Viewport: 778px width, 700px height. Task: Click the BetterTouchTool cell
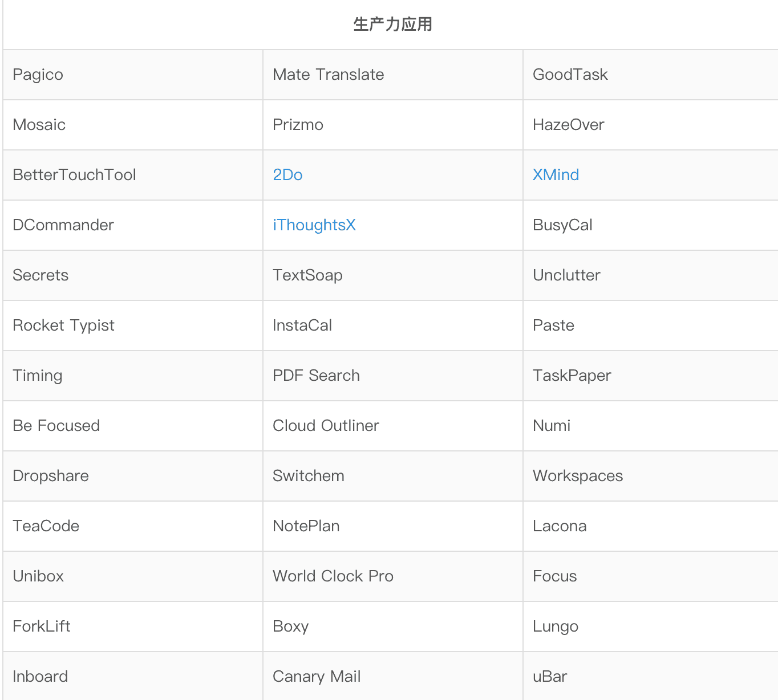[74, 175]
